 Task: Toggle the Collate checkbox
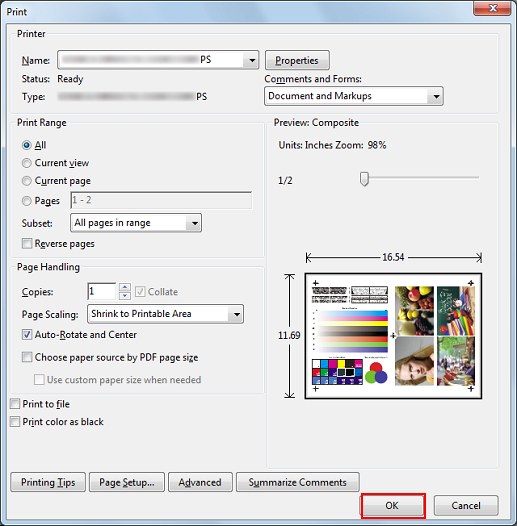[140, 292]
